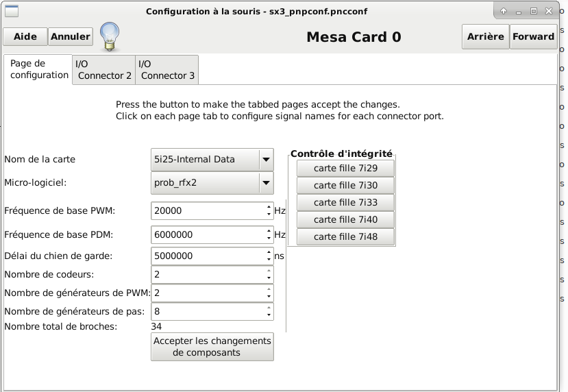Increase the Délai du chien de garde value
This screenshot has width=568, height=392.
[269, 252]
